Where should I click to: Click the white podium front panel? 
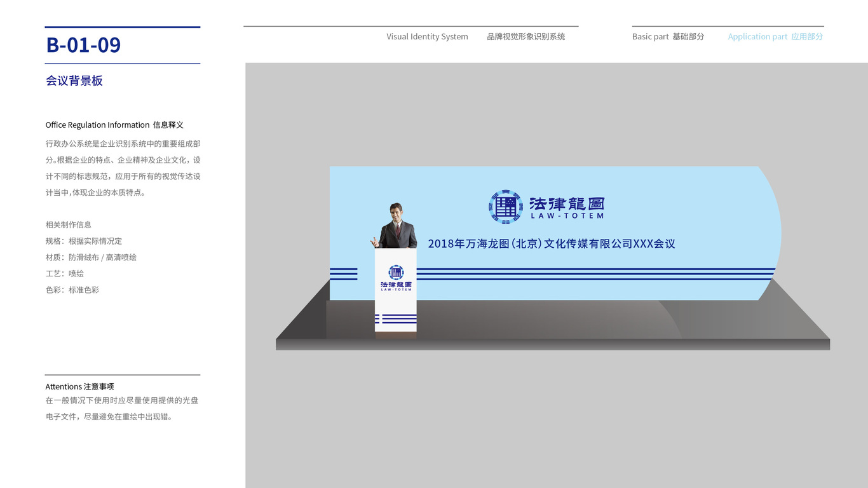click(x=396, y=290)
